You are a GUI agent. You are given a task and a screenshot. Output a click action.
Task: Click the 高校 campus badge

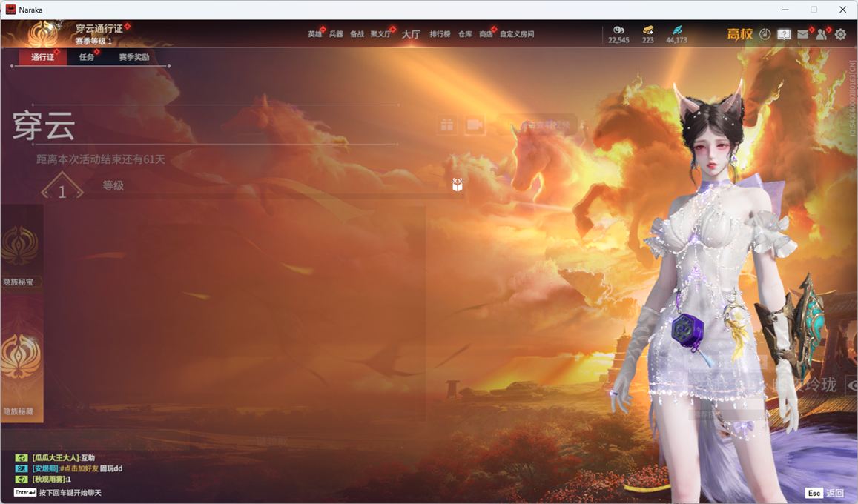click(x=740, y=34)
